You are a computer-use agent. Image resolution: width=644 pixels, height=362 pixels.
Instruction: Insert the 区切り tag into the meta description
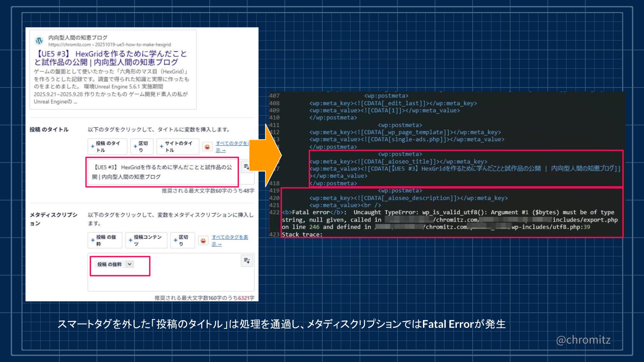coord(182,240)
